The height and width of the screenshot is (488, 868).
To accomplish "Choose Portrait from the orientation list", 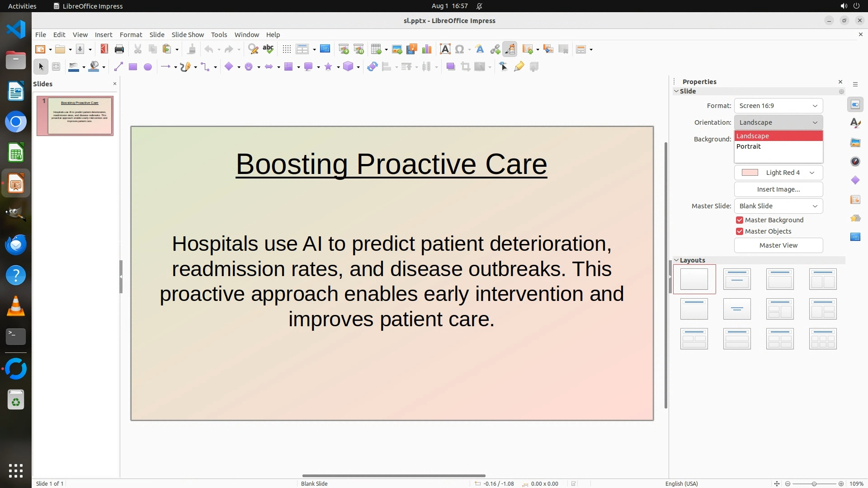I will click(x=749, y=146).
